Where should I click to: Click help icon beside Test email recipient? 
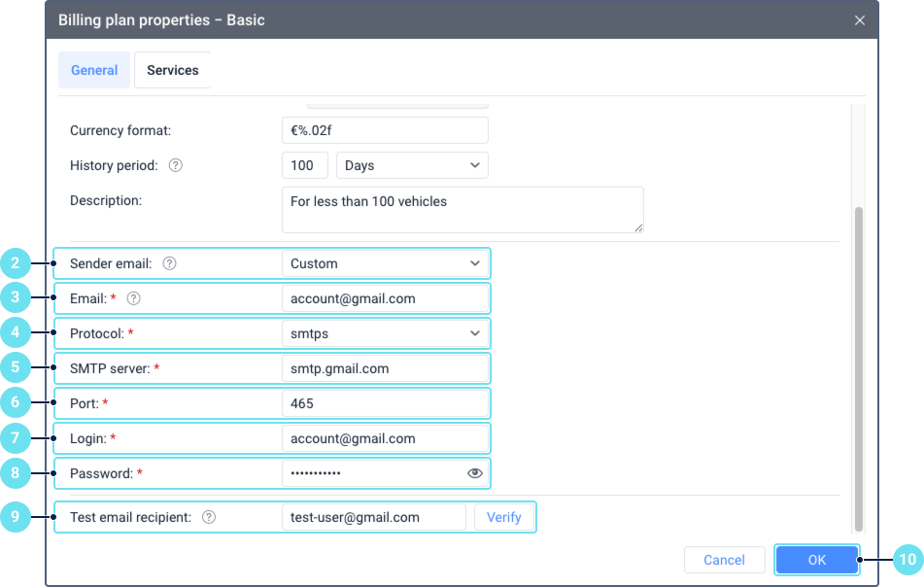point(208,517)
